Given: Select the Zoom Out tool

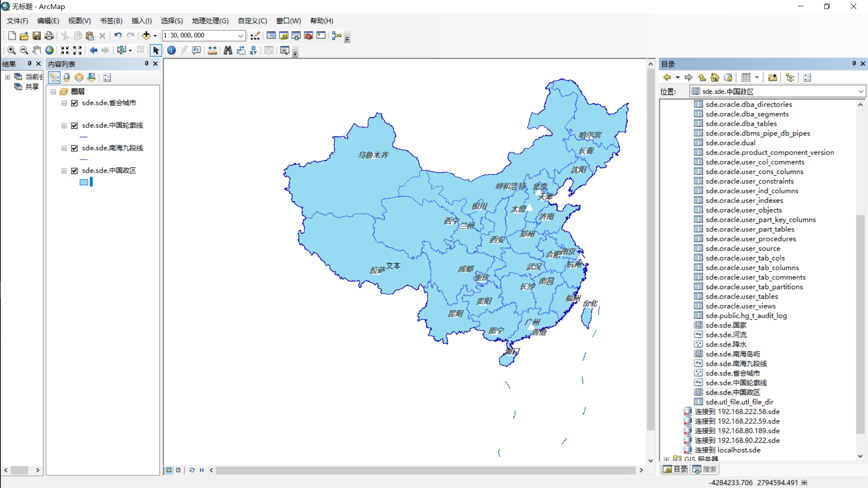Looking at the screenshot, I should 24,50.
